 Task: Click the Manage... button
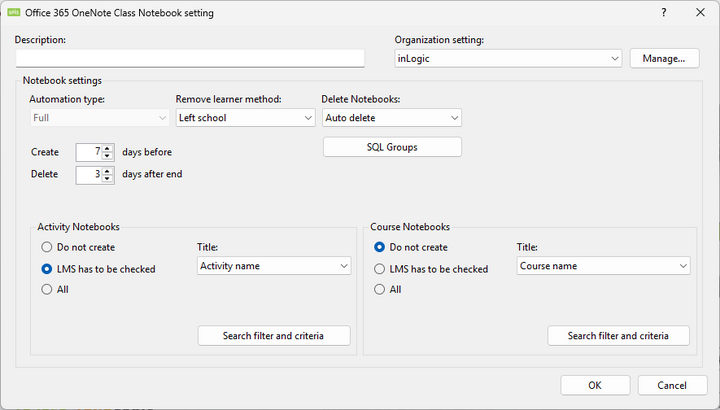coord(664,59)
